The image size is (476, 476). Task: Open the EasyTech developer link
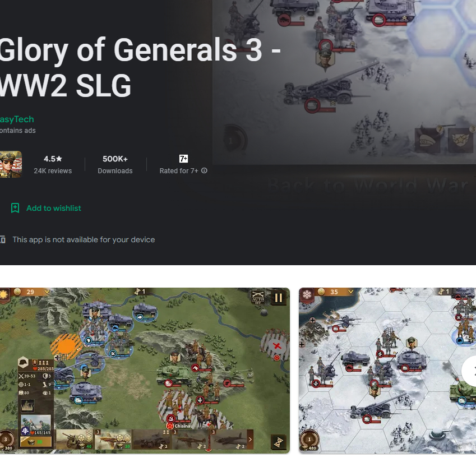[x=17, y=119]
